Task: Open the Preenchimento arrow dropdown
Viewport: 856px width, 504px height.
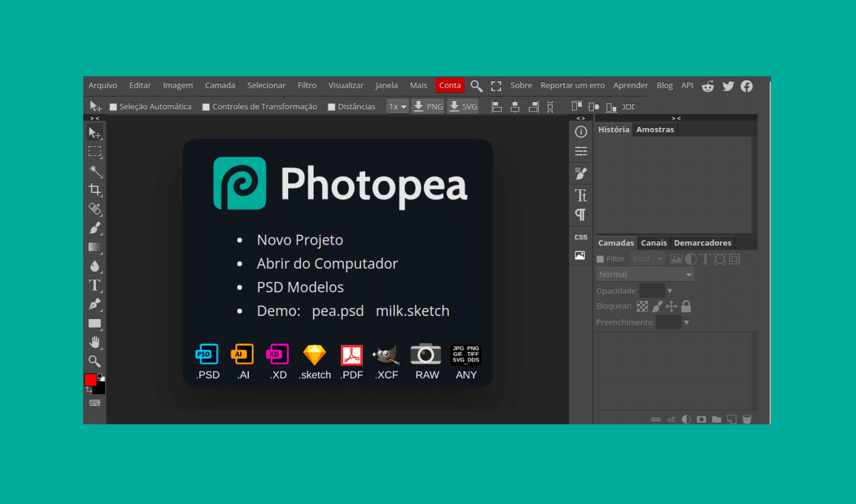Action: (687, 323)
